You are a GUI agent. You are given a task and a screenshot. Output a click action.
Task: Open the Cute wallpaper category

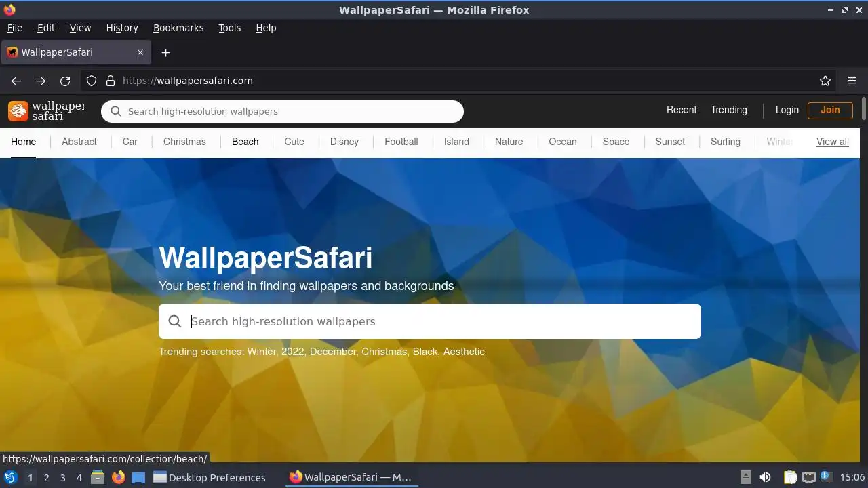294,142
